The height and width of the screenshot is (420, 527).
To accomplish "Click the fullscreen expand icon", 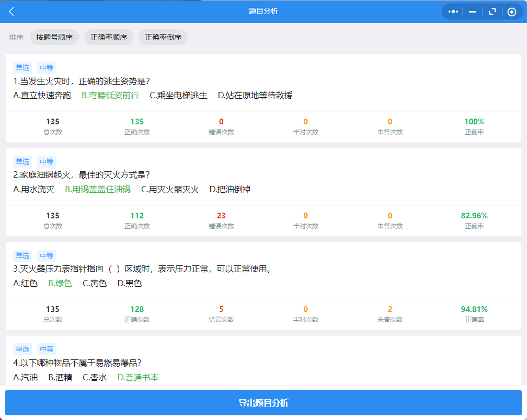I will pyautogui.click(x=492, y=11).
